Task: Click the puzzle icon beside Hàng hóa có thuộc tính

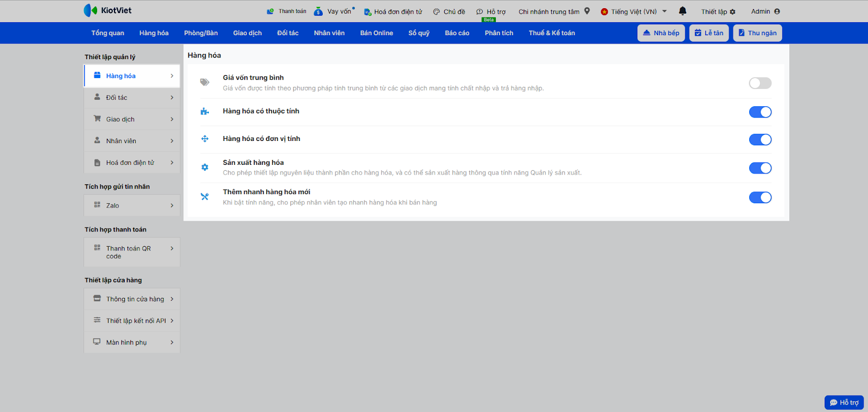Action: tap(205, 112)
